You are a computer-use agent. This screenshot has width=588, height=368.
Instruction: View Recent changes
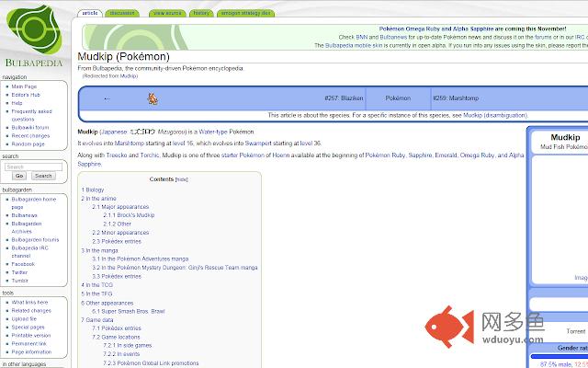coord(30,135)
